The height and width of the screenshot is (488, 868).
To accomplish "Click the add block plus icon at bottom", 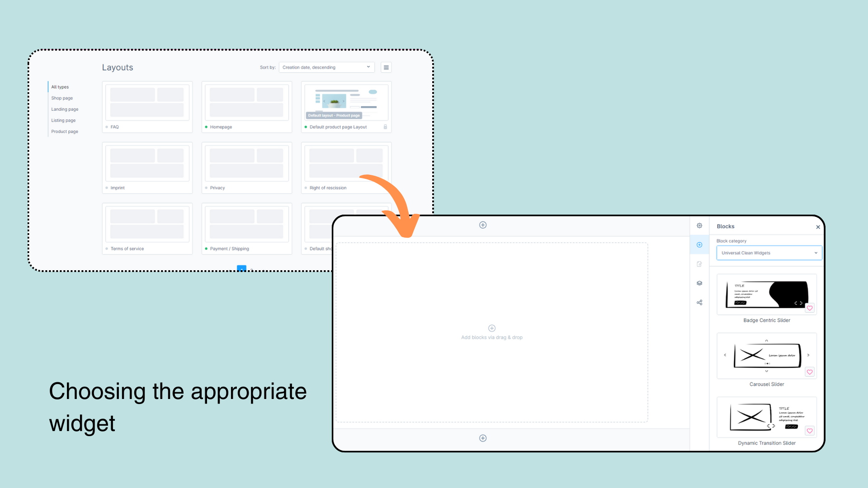I will coord(483,438).
